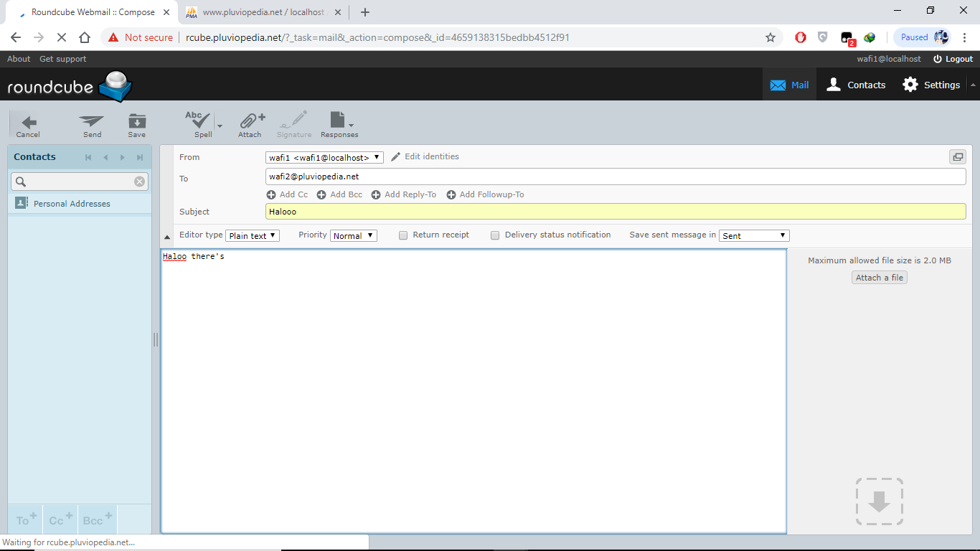Screen dimensions: 980x551
Task: Add a Bcc recipient line
Action: [x=339, y=194]
